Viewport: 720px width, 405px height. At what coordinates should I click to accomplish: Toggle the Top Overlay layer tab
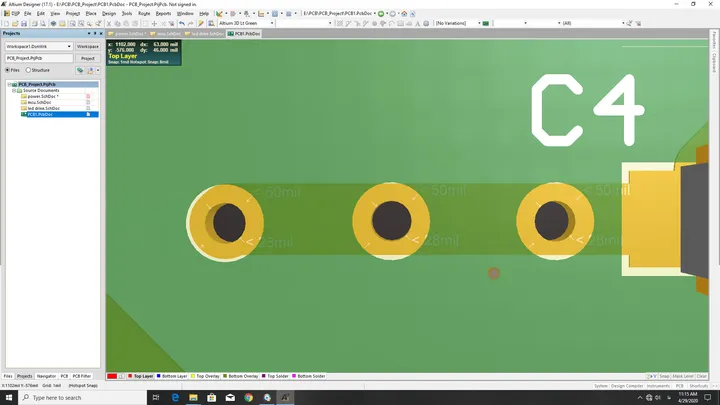pos(205,376)
